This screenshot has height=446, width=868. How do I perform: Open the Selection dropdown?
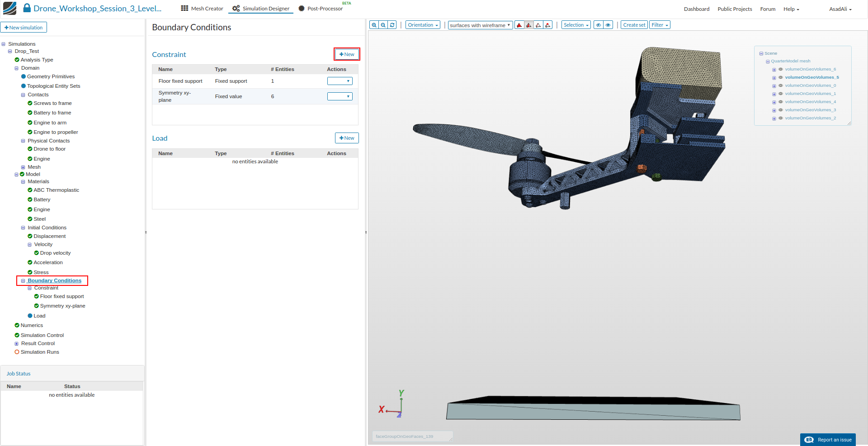click(576, 25)
